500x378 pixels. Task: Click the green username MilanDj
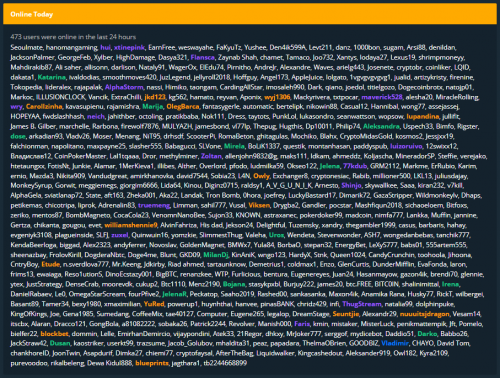coord(216,255)
